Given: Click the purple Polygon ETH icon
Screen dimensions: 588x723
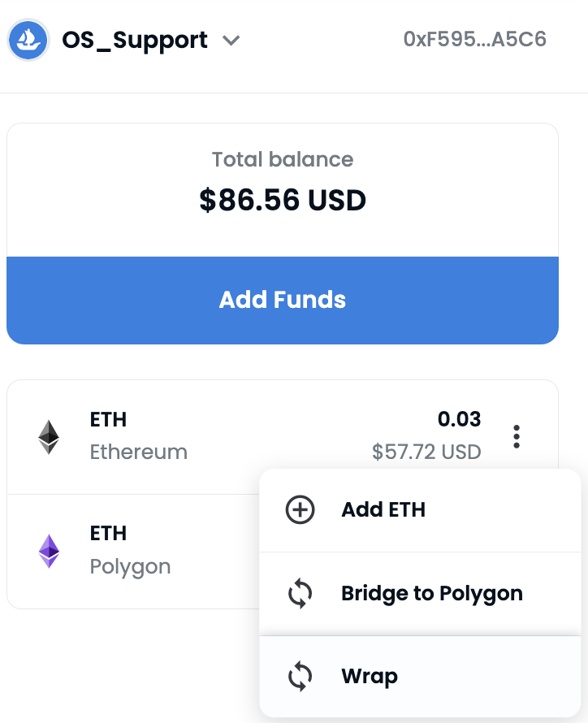Looking at the screenshot, I should tap(50, 551).
